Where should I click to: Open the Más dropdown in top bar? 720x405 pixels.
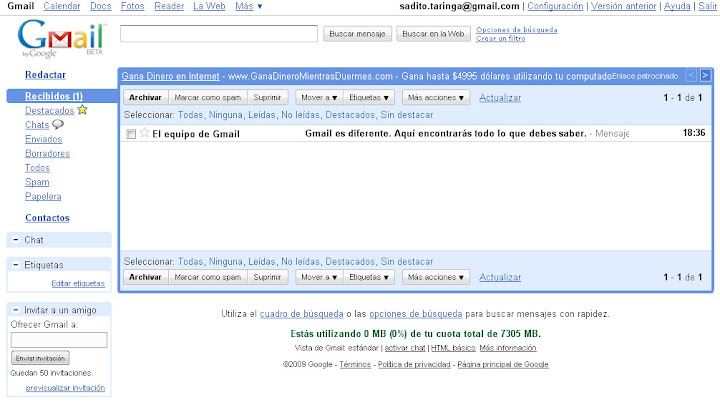tap(248, 6)
